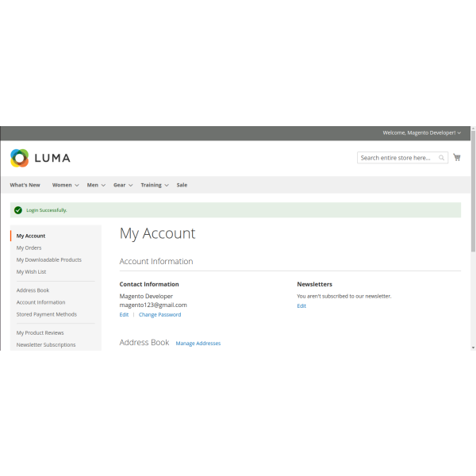Expand the Men menu

click(95, 185)
